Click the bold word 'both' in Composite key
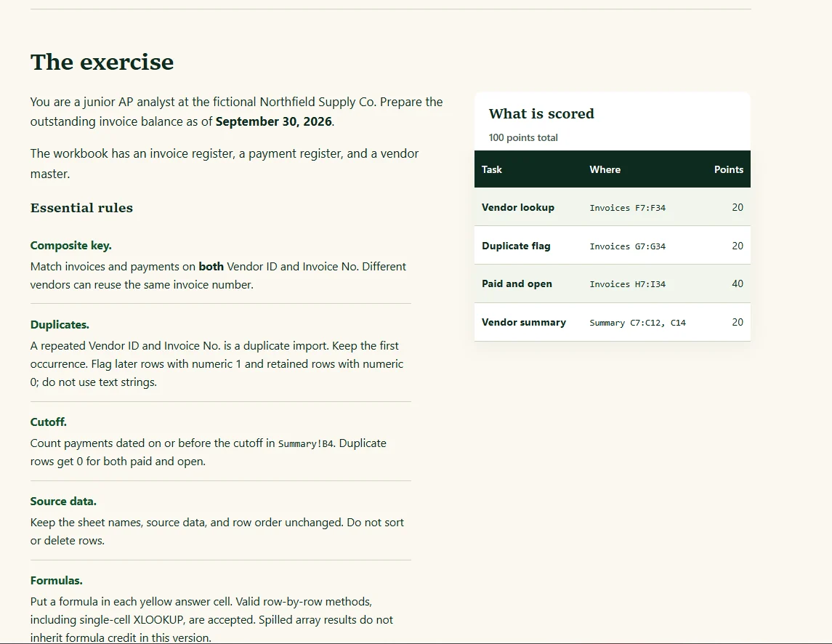Screen dimensions: 832x644 [211, 267]
